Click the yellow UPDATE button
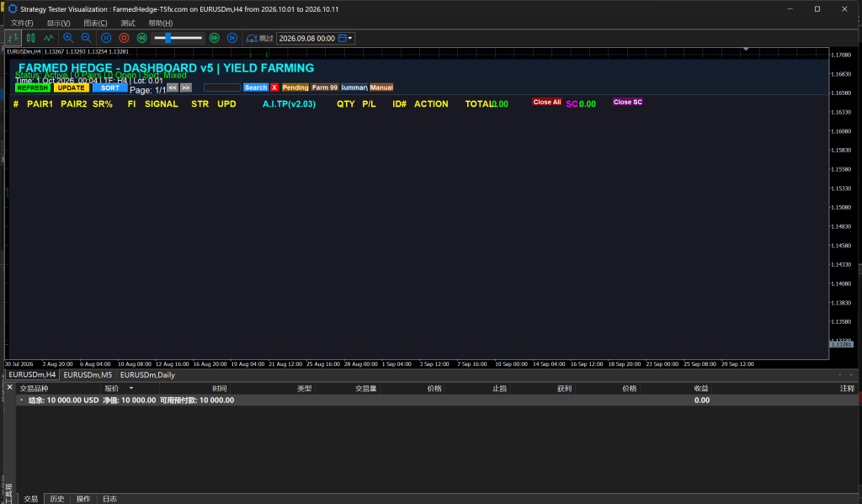This screenshot has width=862, height=504. pyautogui.click(x=72, y=88)
